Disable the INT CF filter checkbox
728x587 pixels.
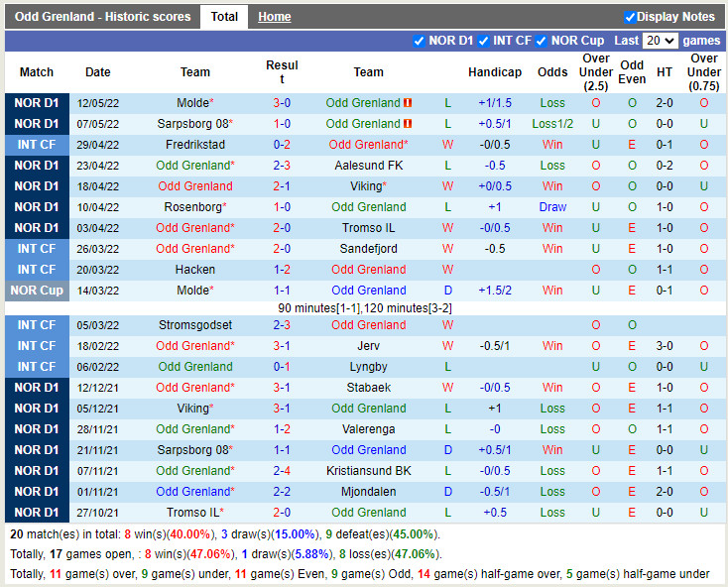pos(483,41)
